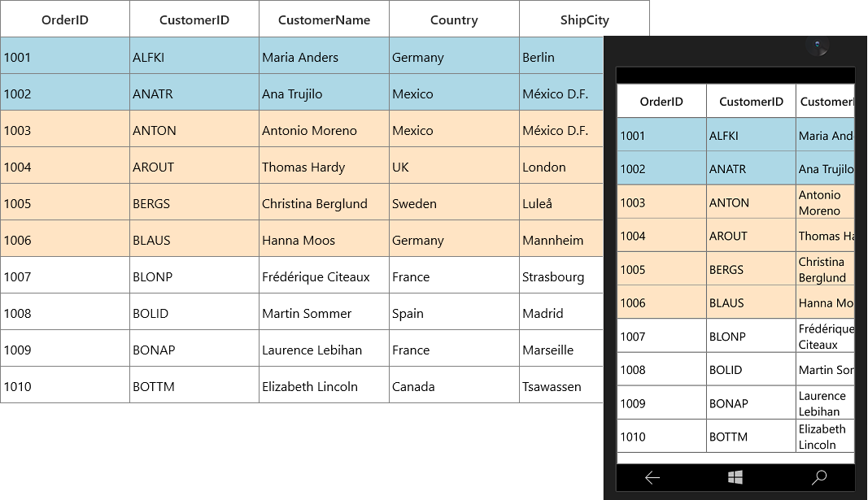The image size is (868, 500).
Task: Tap the CustomerID header on phone grid
Action: [751, 101]
